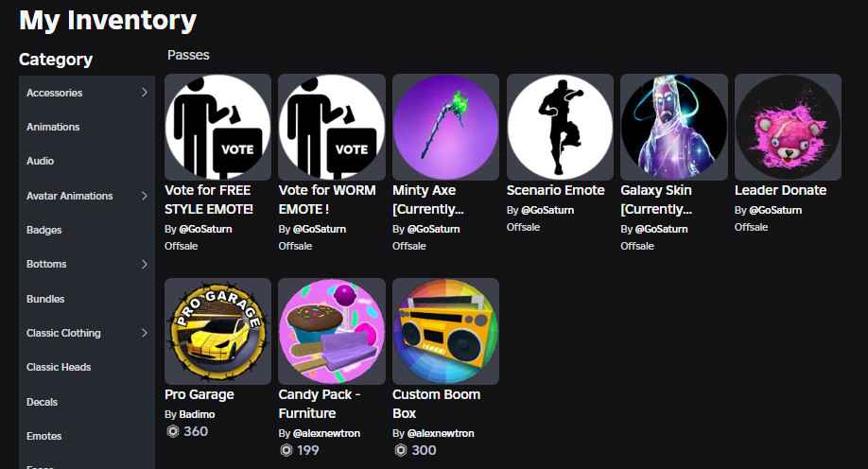Expand the Classic Clothing chevron
The image size is (868, 469).
tap(144, 333)
